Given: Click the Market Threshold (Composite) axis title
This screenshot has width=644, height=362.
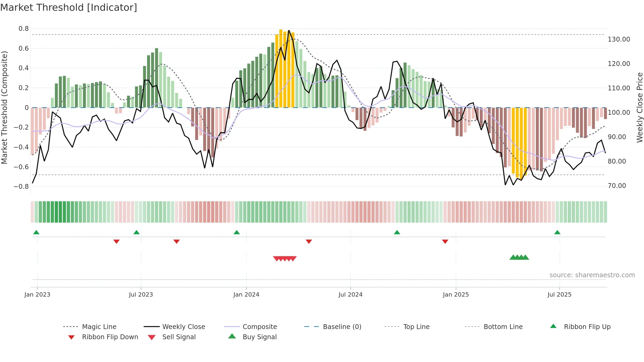Looking at the screenshot, I should tap(4, 108).
